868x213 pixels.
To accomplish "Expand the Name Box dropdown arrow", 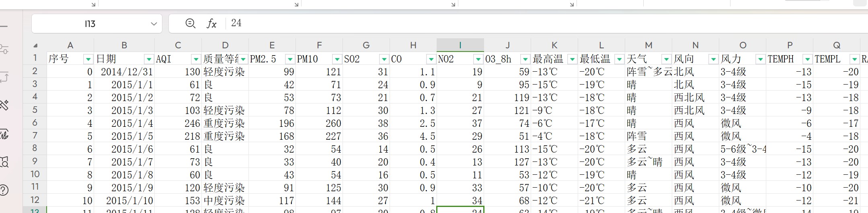I will click(154, 24).
